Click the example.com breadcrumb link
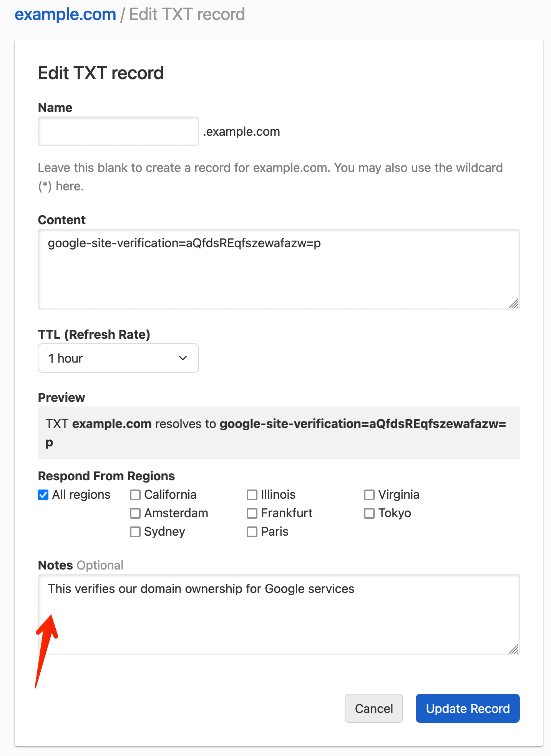 [x=65, y=15]
